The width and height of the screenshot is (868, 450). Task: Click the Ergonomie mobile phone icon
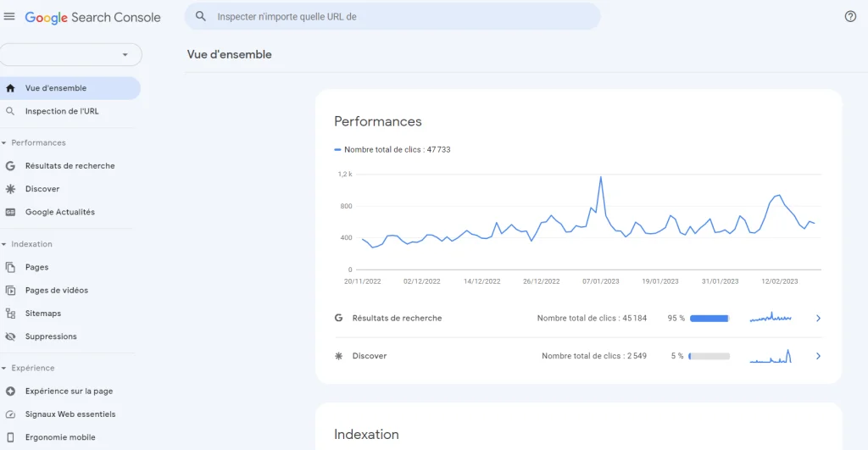pyautogui.click(x=10, y=437)
